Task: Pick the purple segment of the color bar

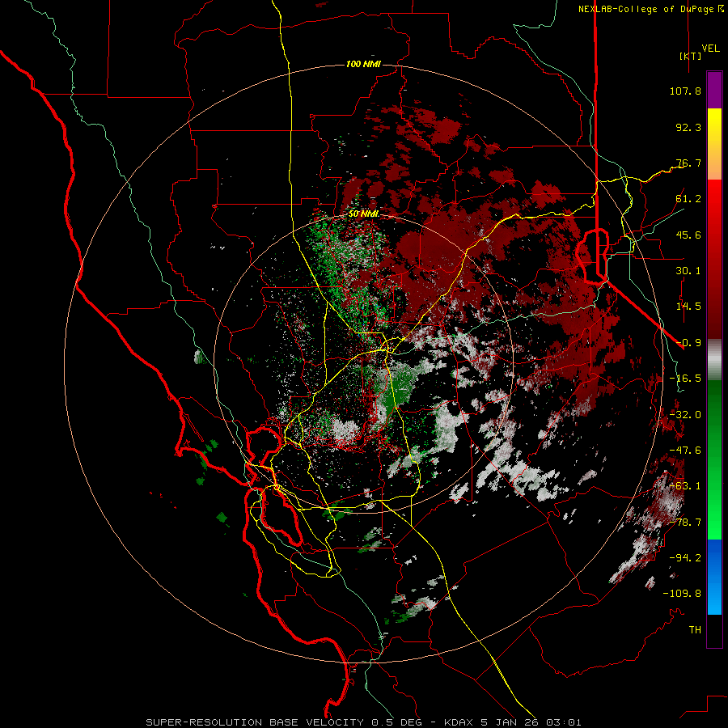Action: pyautogui.click(x=714, y=91)
